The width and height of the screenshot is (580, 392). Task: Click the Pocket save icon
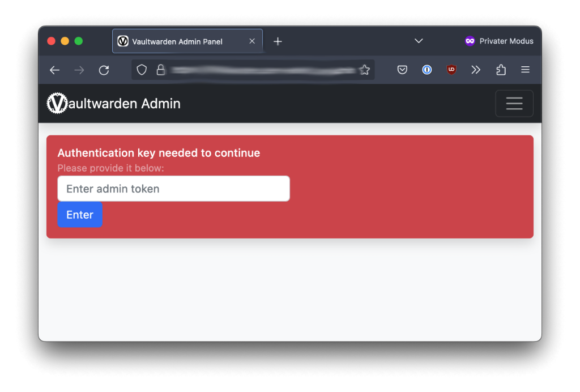pyautogui.click(x=402, y=69)
